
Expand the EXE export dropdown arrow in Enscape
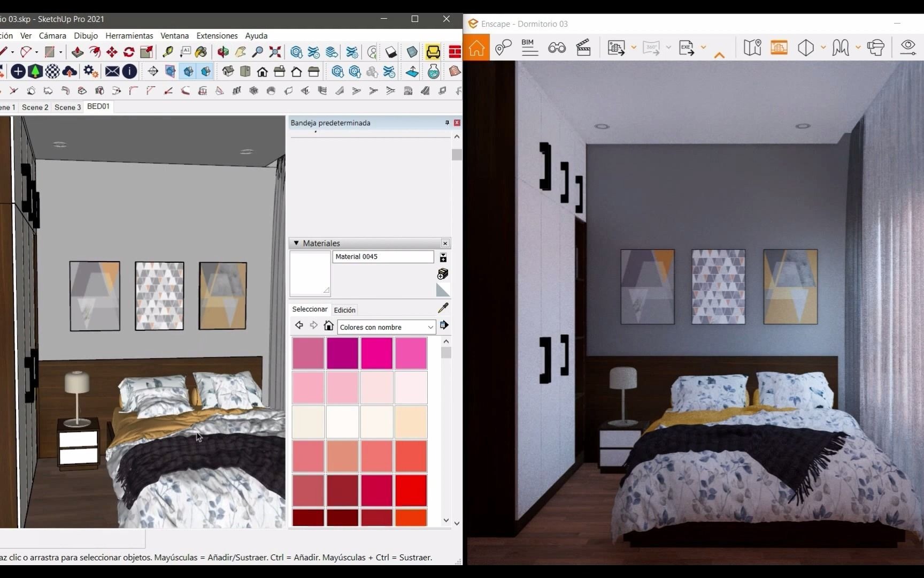pyautogui.click(x=704, y=48)
